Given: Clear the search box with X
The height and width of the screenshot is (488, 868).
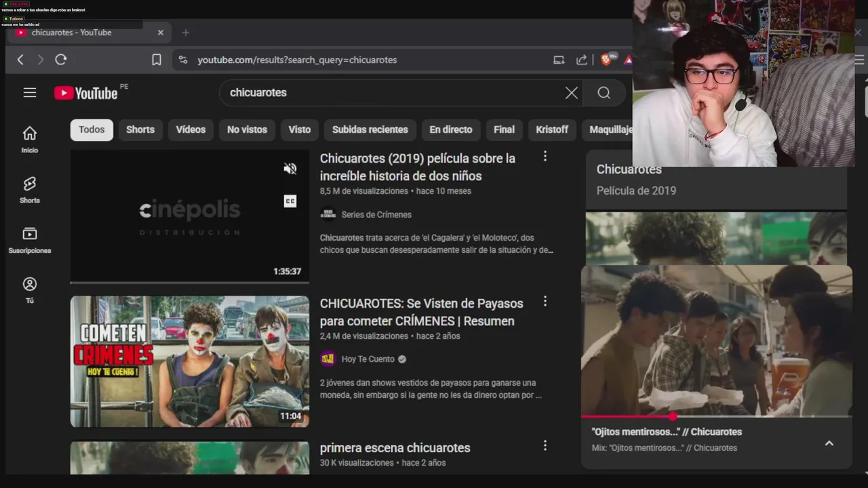Looking at the screenshot, I should click(572, 93).
